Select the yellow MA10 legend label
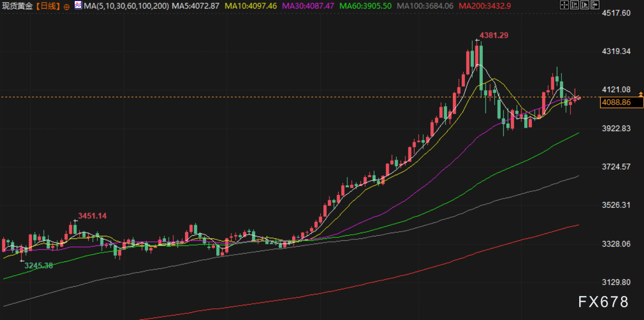644x320 pixels. click(x=250, y=6)
